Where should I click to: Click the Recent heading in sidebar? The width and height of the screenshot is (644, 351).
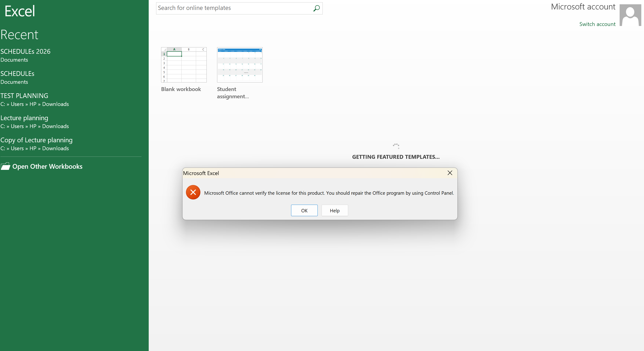(x=19, y=35)
